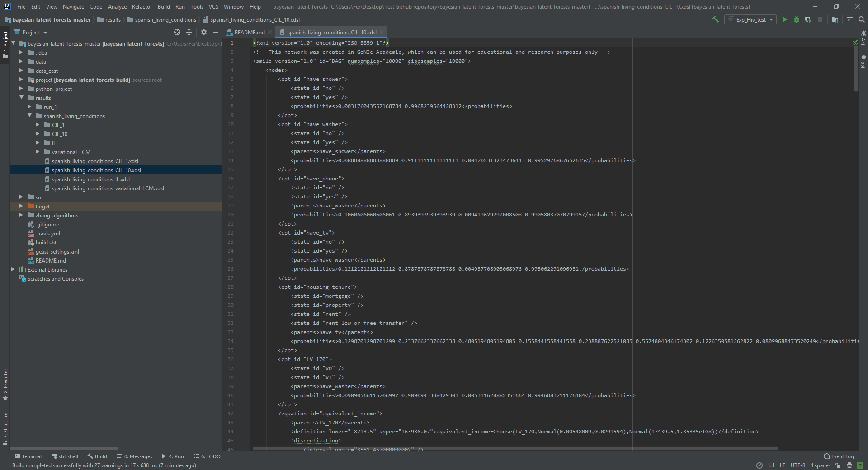Image resolution: width=868 pixels, height=470 pixels.
Task: Open Scratches and Consoles node
Action: click(55, 279)
